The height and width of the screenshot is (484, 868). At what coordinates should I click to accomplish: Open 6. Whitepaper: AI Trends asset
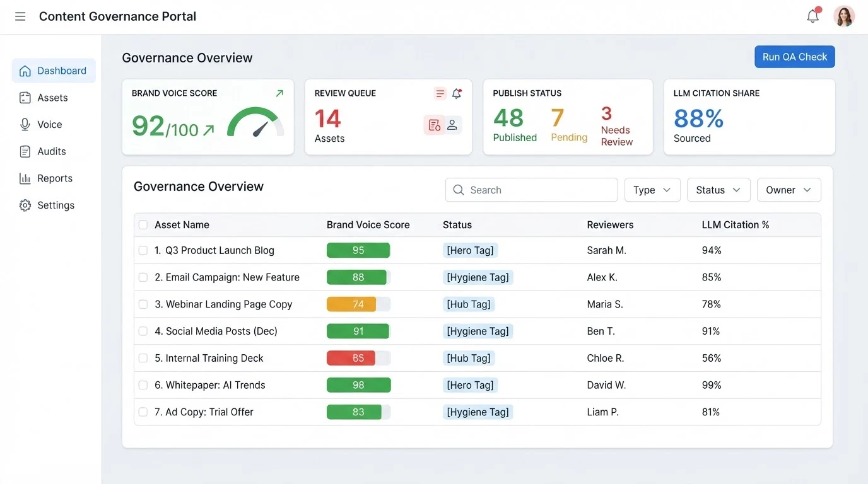(210, 385)
